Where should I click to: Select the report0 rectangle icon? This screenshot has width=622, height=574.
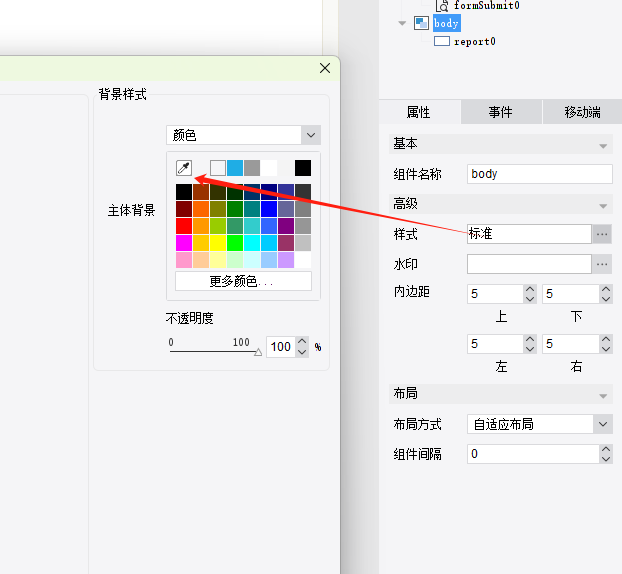pyautogui.click(x=442, y=41)
